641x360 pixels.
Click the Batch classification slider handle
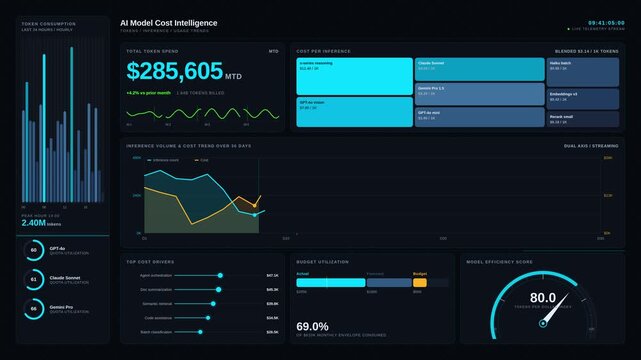pyautogui.click(x=200, y=332)
